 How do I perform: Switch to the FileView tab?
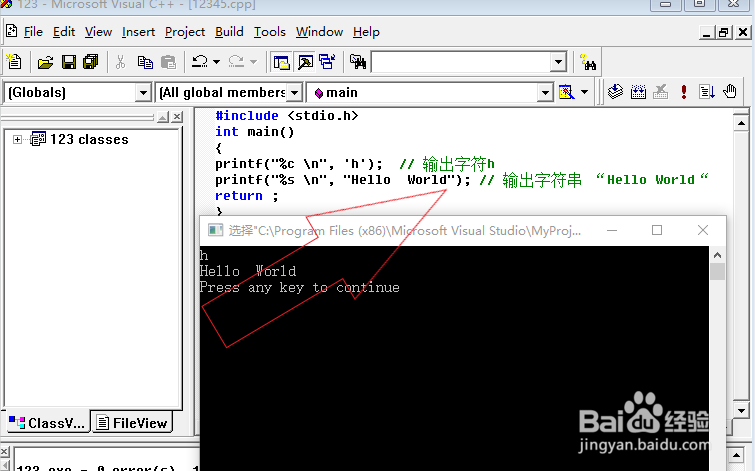pos(132,422)
